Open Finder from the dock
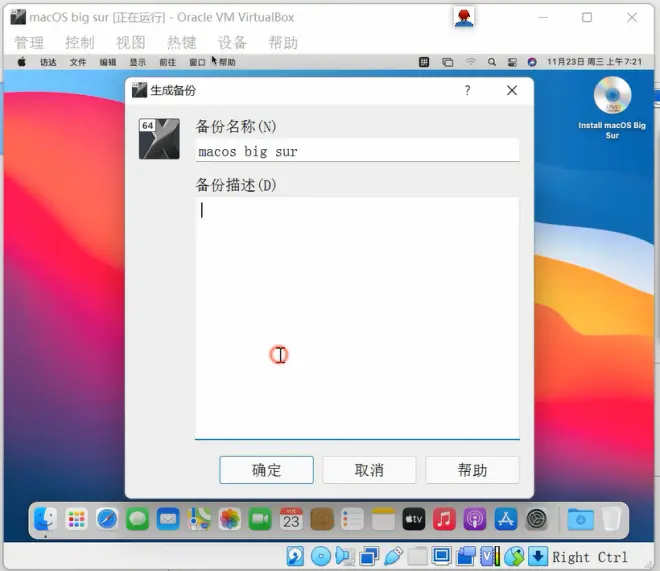This screenshot has width=660, height=571. [x=45, y=519]
